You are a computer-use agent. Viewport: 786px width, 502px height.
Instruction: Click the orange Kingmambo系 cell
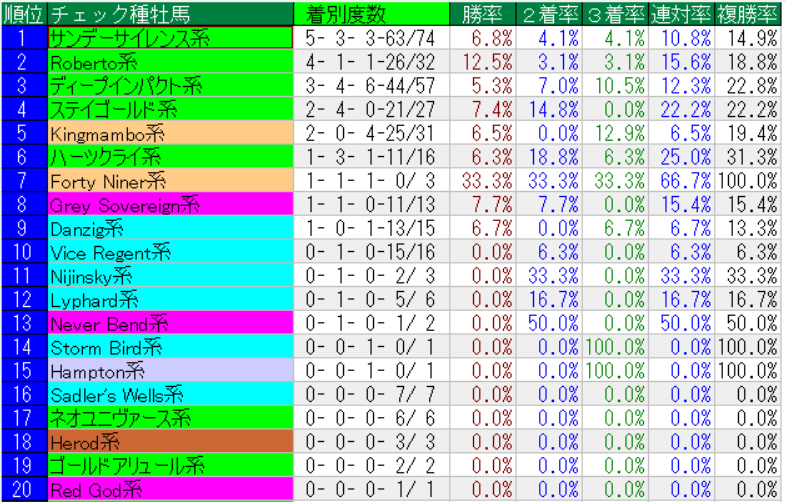(170, 132)
